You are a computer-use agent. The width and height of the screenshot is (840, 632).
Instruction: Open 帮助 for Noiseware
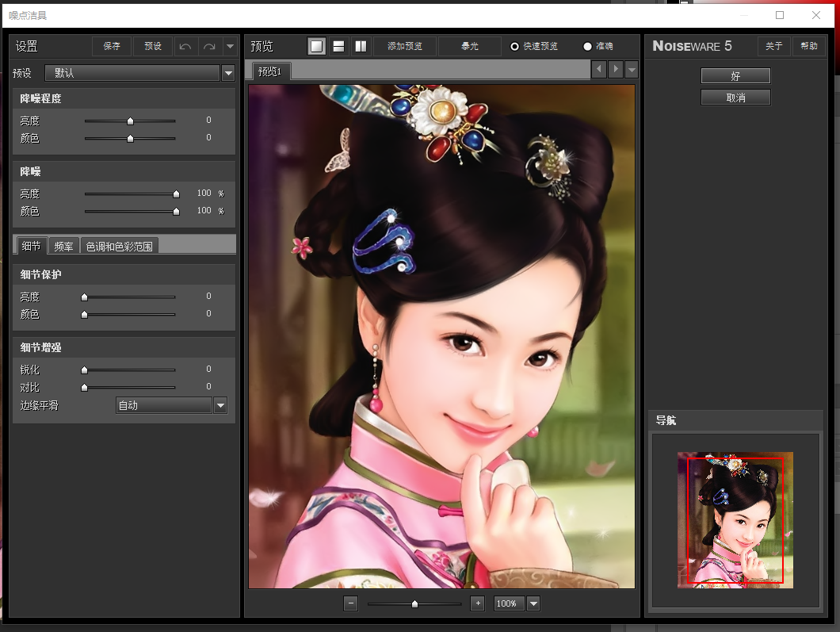[x=809, y=46]
